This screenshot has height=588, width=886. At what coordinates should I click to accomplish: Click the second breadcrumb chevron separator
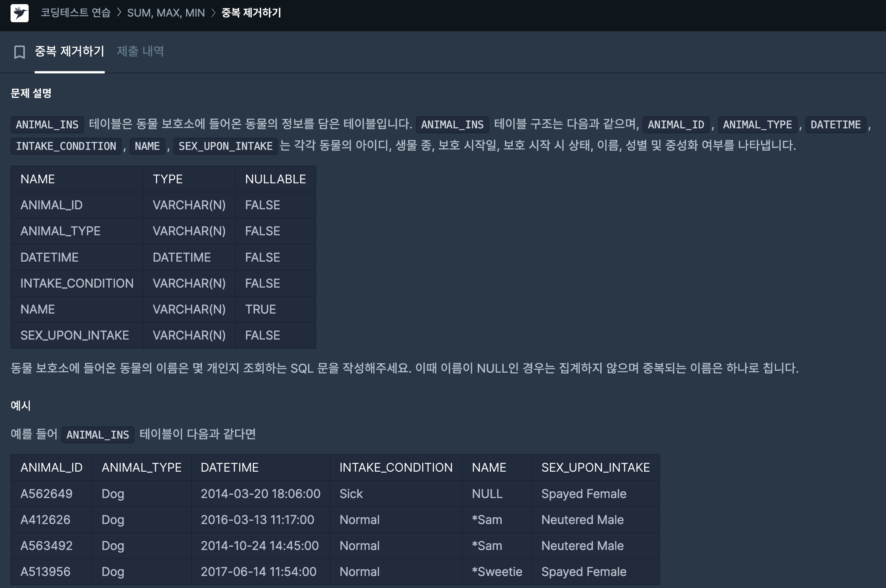click(213, 13)
